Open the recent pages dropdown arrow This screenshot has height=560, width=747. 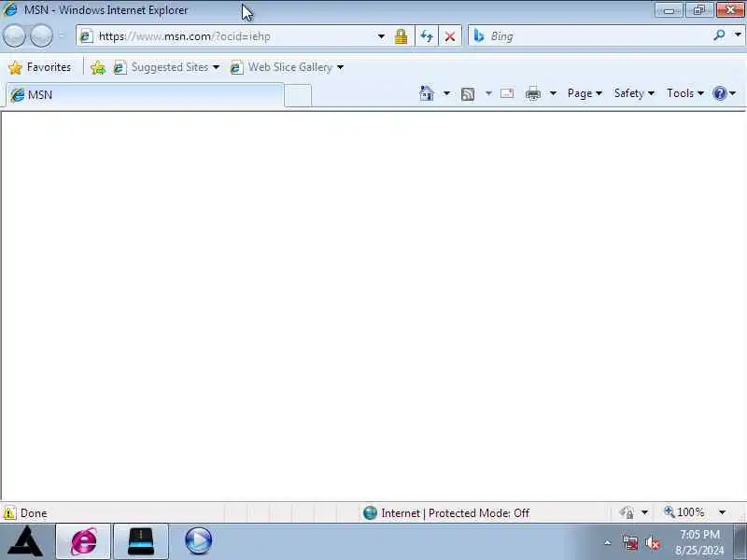(x=62, y=36)
